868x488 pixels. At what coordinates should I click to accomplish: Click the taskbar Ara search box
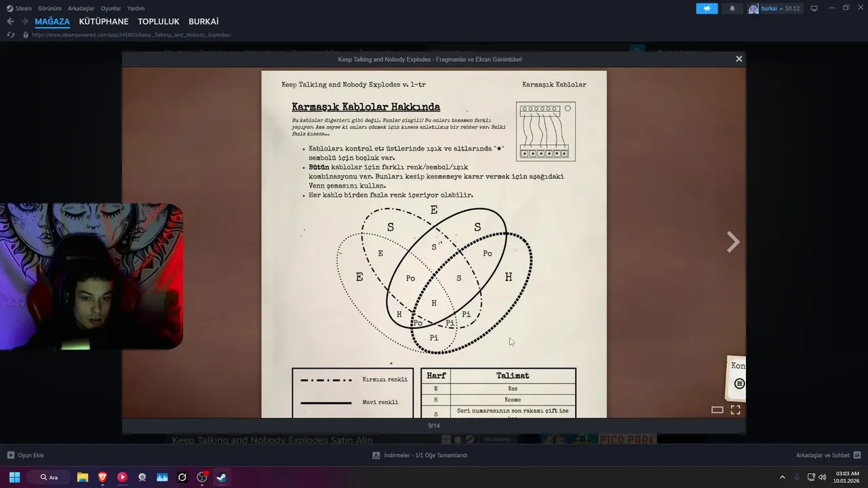(50, 477)
